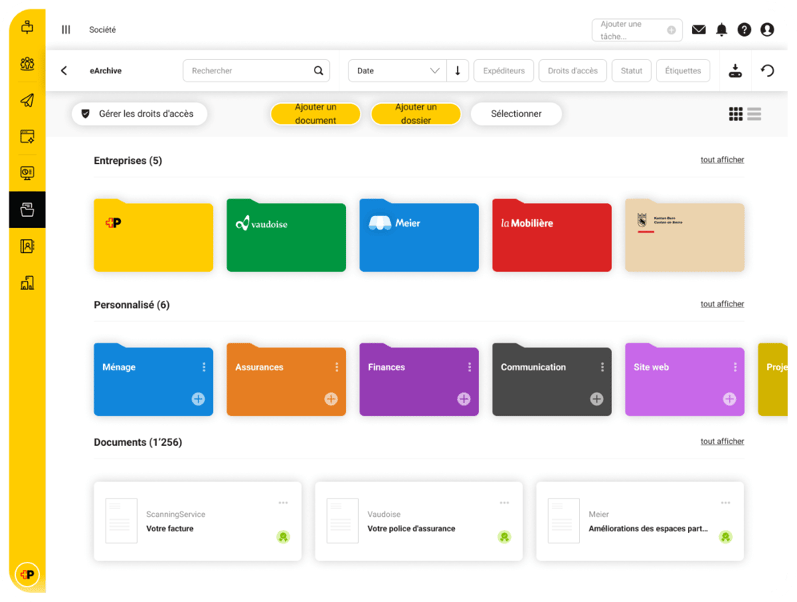This screenshot has width=797, height=602.
Task: Switch to grid view
Action: 736,114
